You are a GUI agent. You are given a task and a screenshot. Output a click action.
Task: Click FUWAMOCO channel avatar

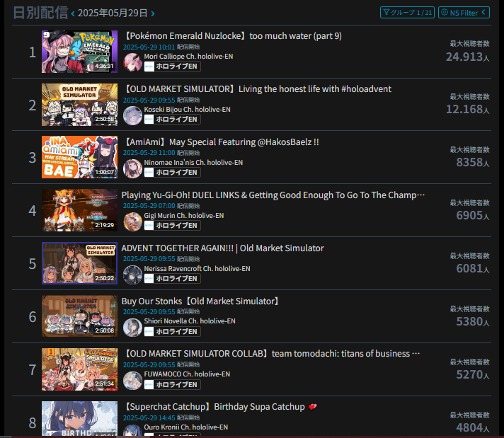132,380
